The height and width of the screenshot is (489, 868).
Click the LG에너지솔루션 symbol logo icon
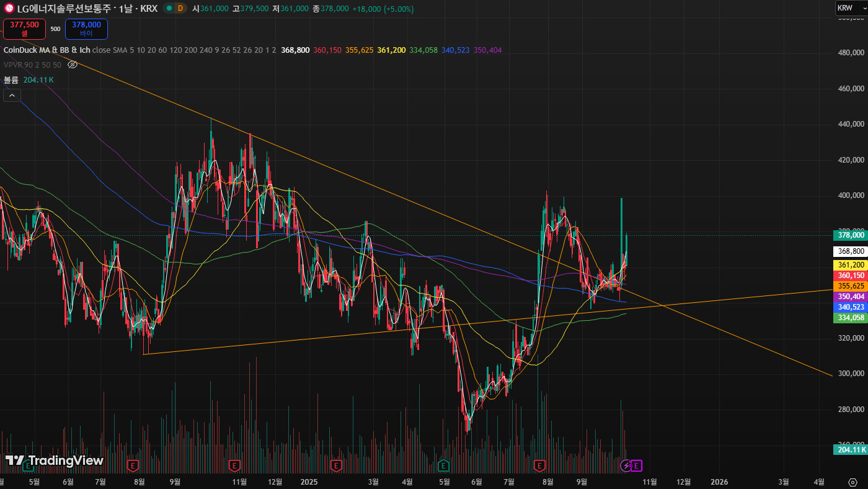pos(9,9)
